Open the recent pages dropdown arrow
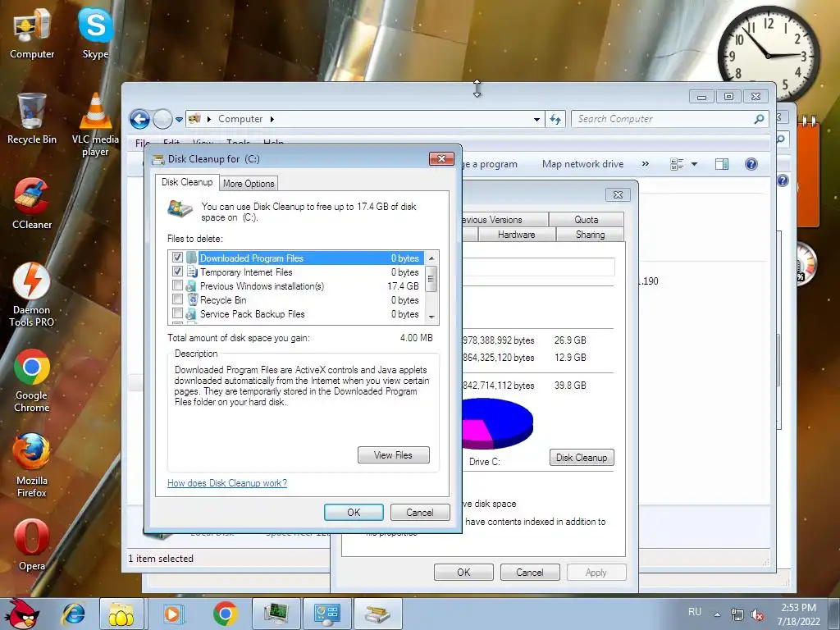The width and height of the screenshot is (840, 630). (x=179, y=120)
